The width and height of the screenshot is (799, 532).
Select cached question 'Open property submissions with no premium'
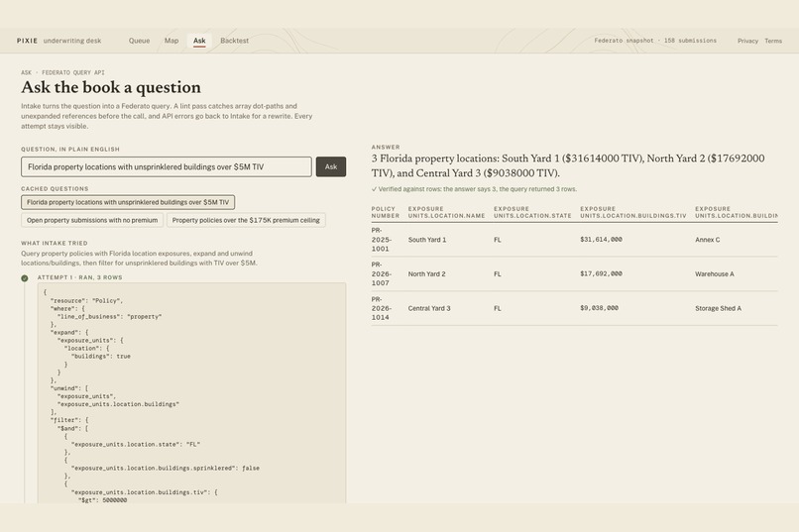(x=92, y=220)
